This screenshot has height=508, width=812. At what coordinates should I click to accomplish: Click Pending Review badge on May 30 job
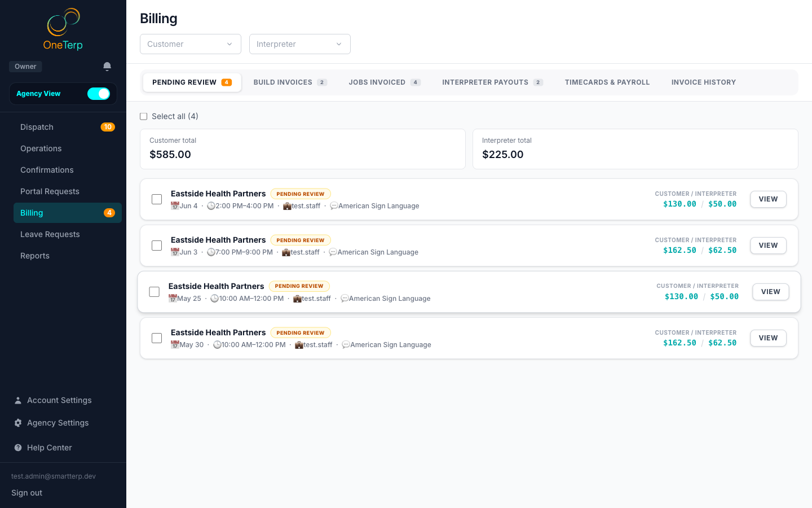pyautogui.click(x=301, y=333)
